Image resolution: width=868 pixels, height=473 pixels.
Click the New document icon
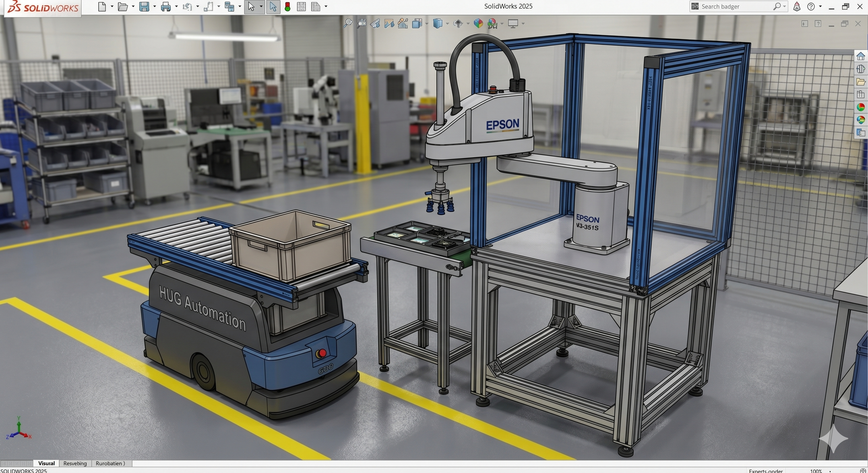click(x=102, y=6)
